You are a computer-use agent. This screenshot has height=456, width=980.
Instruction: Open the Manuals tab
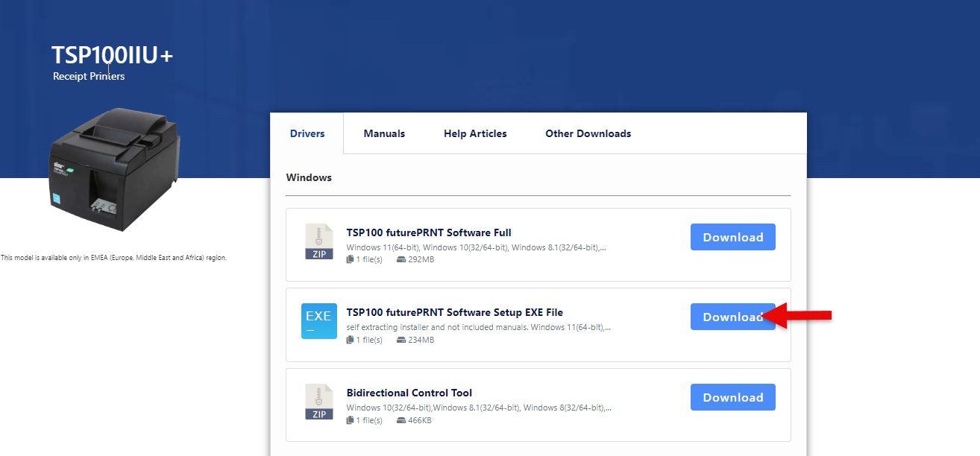coord(384,134)
